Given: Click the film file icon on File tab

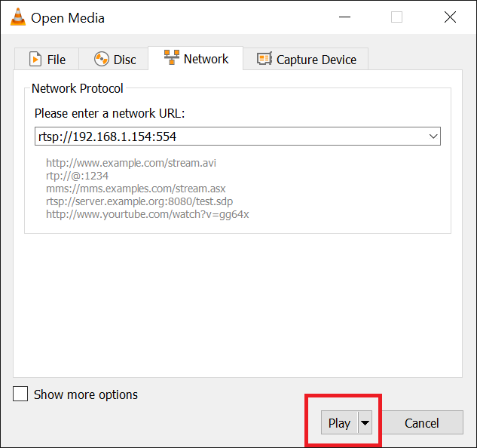Looking at the screenshot, I should pyautogui.click(x=35, y=60).
